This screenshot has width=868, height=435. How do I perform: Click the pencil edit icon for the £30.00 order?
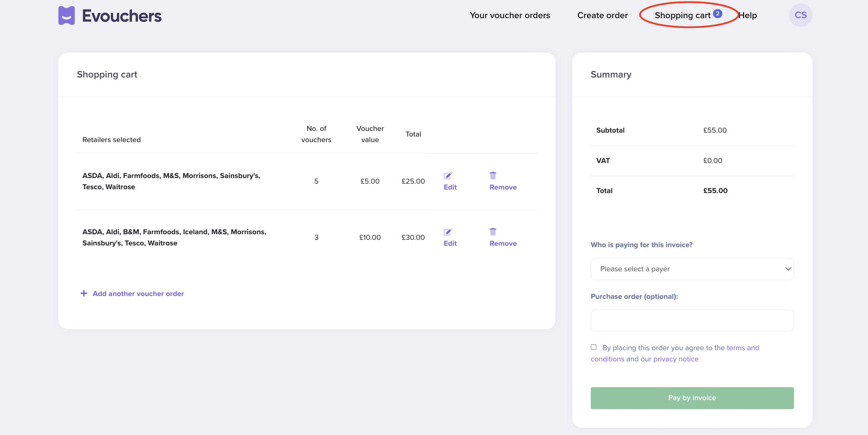[x=448, y=232]
